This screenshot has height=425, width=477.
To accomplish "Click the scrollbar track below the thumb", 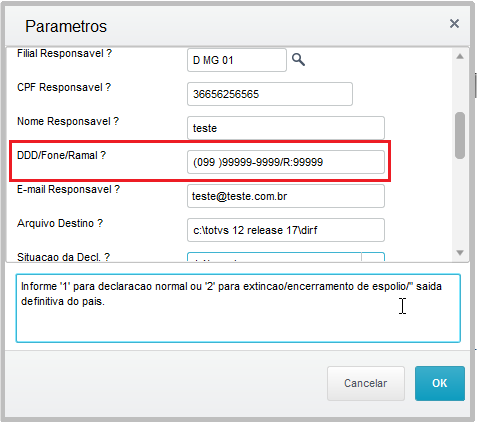I will [460, 203].
